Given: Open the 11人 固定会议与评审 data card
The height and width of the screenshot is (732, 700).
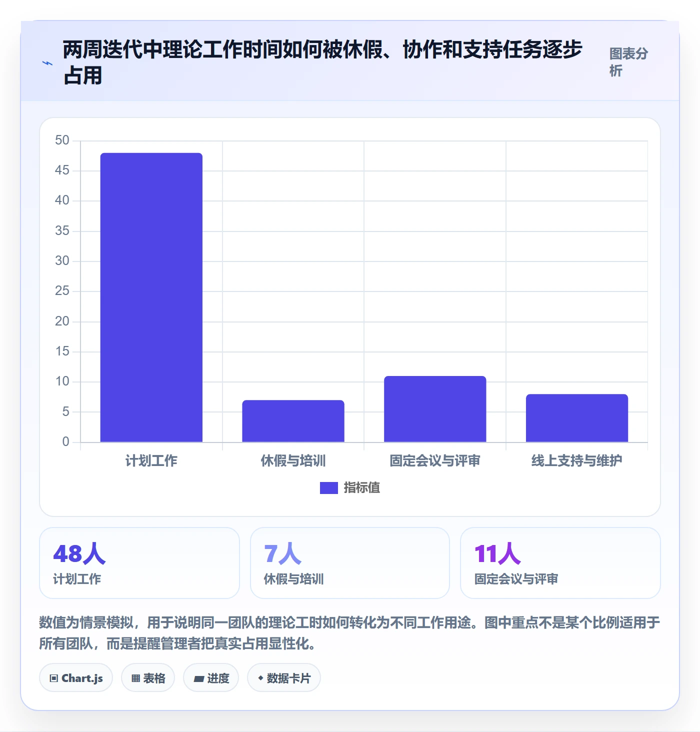Looking at the screenshot, I should [560, 563].
